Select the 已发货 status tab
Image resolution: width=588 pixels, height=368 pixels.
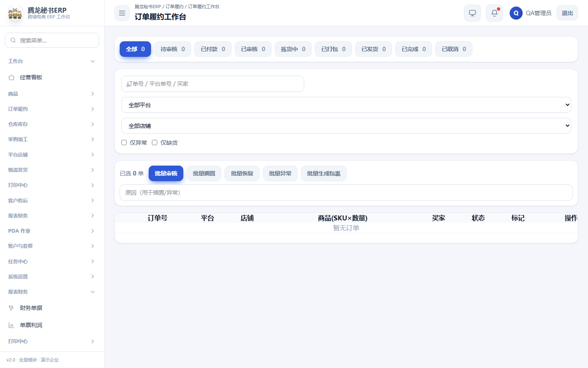click(374, 49)
